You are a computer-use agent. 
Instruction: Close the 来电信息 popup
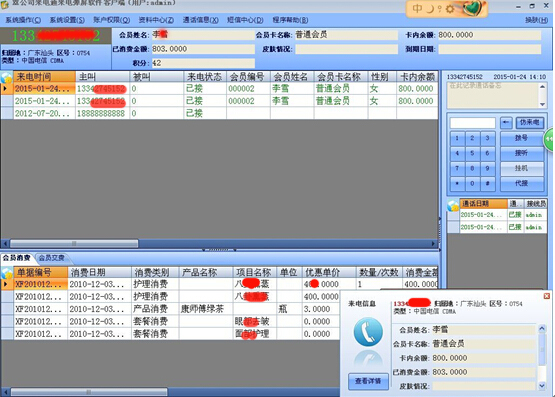point(547,296)
